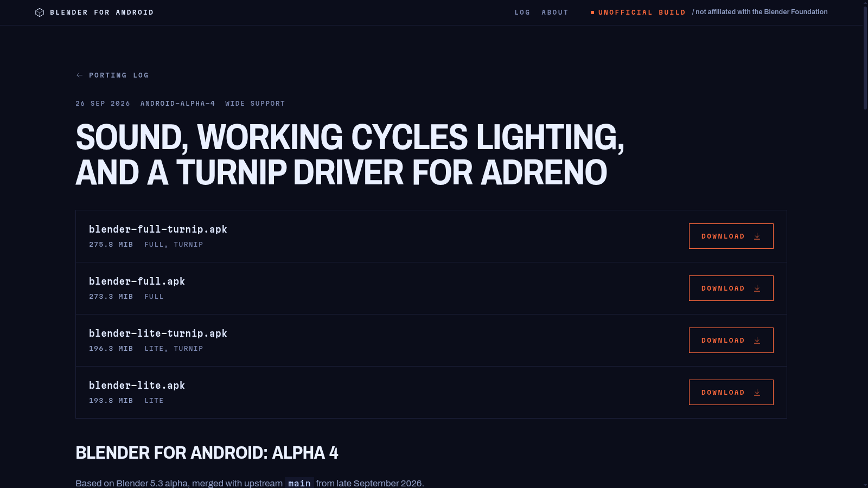Click the blender-lite.apk file name

click(137, 386)
